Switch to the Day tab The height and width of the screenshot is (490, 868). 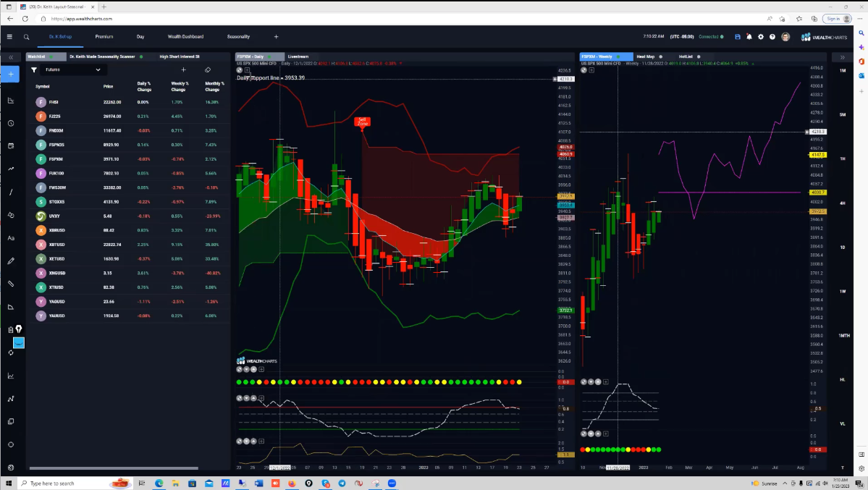pyautogui.click(x=140, y=36)
